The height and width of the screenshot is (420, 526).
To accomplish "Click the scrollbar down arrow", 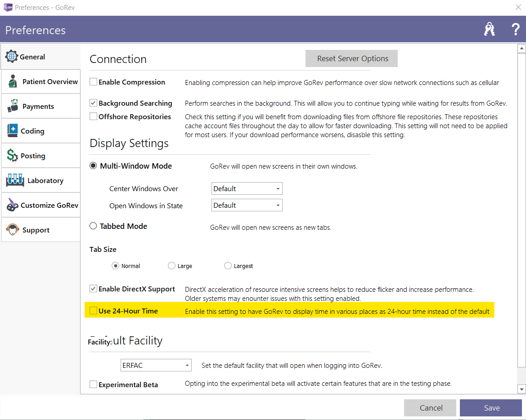I will pos(522,389).
